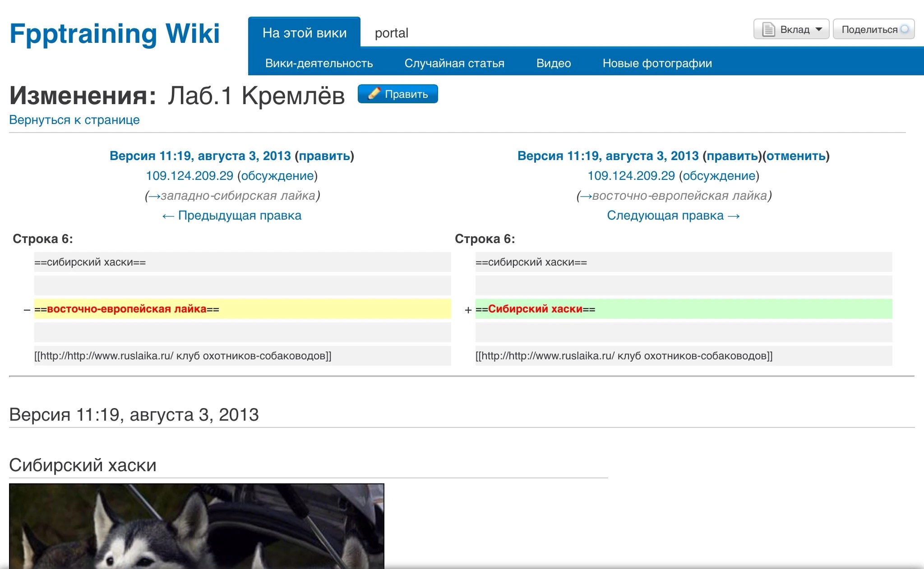Go to Новые фотографии
The height and width of the screenshot is (569, 924).
[x=657, y=63]
